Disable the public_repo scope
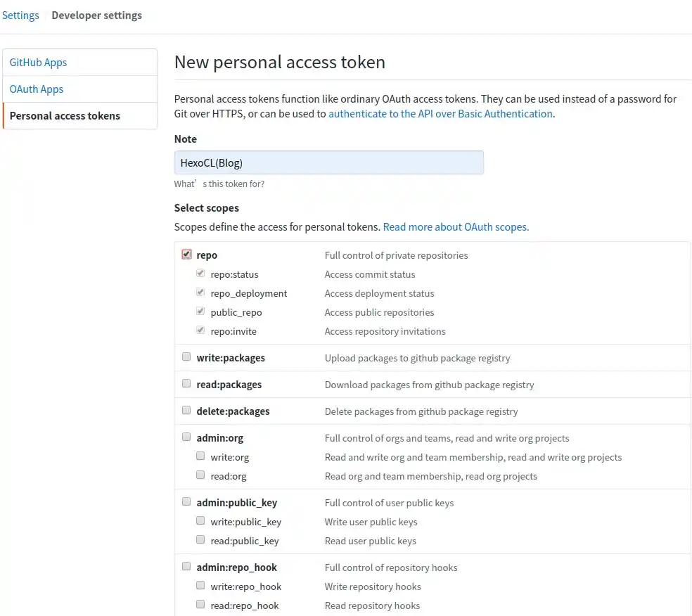 tap(200, 311)
